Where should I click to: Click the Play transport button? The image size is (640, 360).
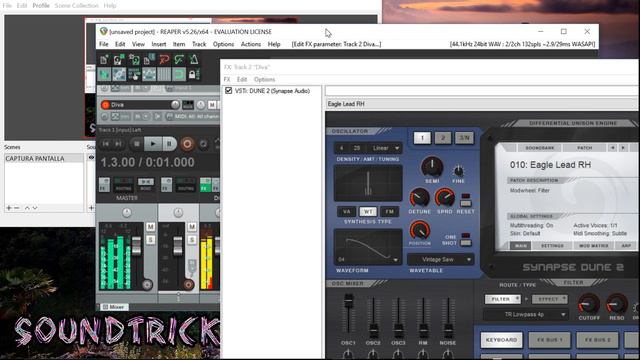153,144
